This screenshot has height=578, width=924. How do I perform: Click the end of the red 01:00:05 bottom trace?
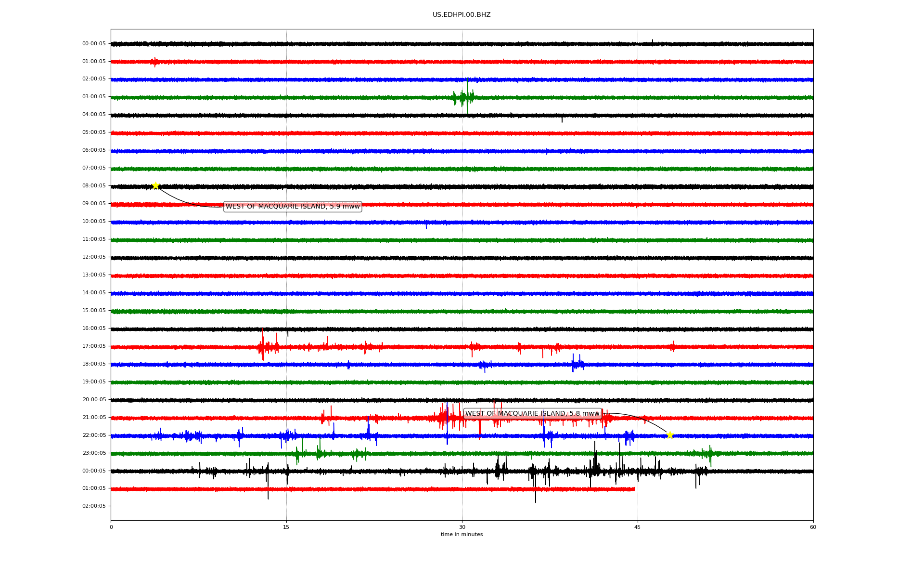pos(634,489)
